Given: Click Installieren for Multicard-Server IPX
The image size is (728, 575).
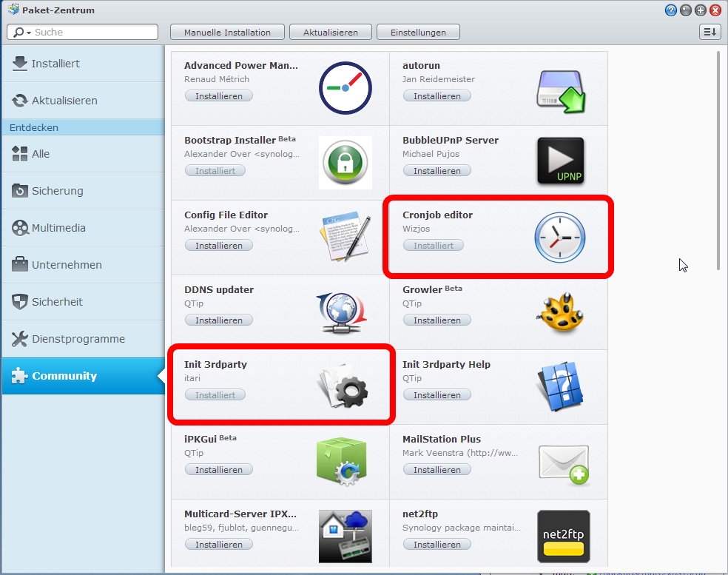Looking at the screenshot, I should (219, 545).
